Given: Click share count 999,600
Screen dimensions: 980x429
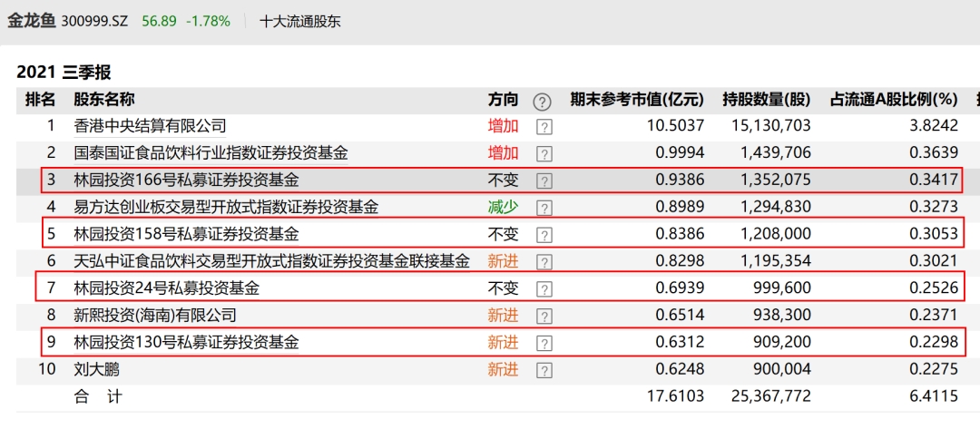Looking at the screenshot, I should (784, 288).
